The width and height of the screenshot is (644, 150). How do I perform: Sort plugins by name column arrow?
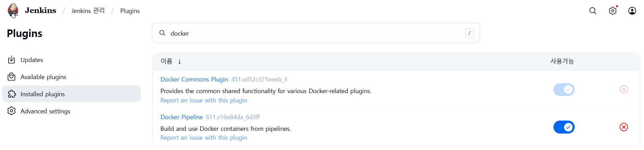(x=179, y=61)
